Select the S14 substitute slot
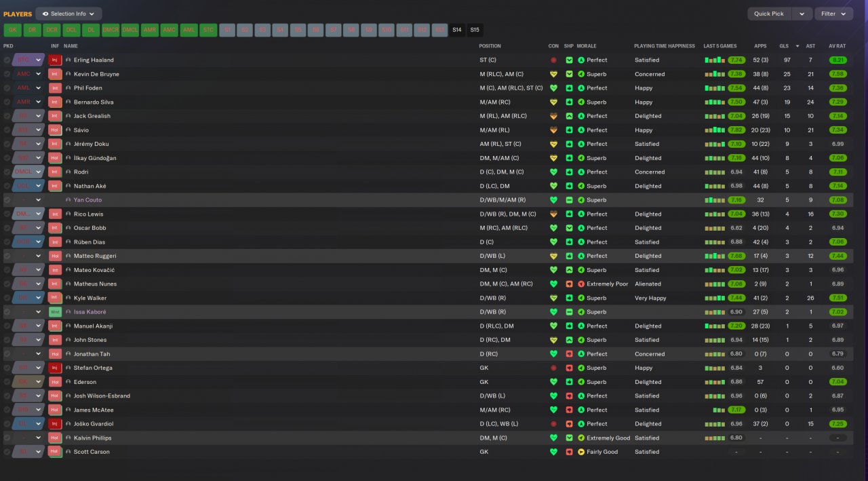 (x=457, y=30)
